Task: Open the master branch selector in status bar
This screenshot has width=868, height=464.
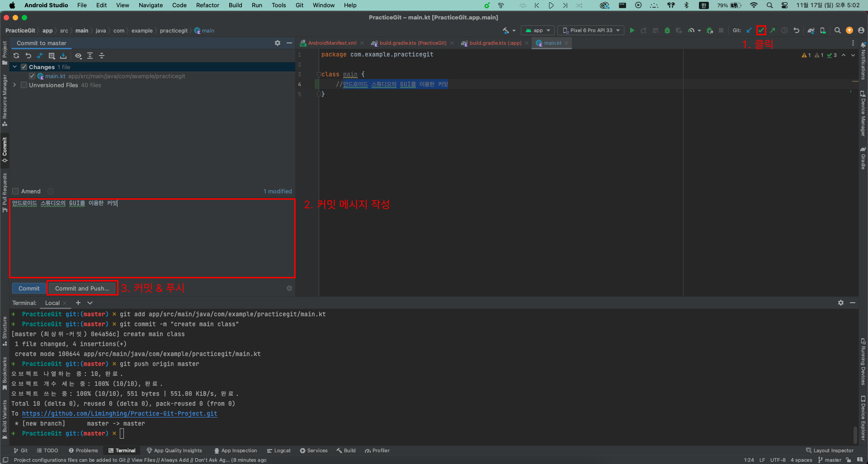Action: pos(830,460)
